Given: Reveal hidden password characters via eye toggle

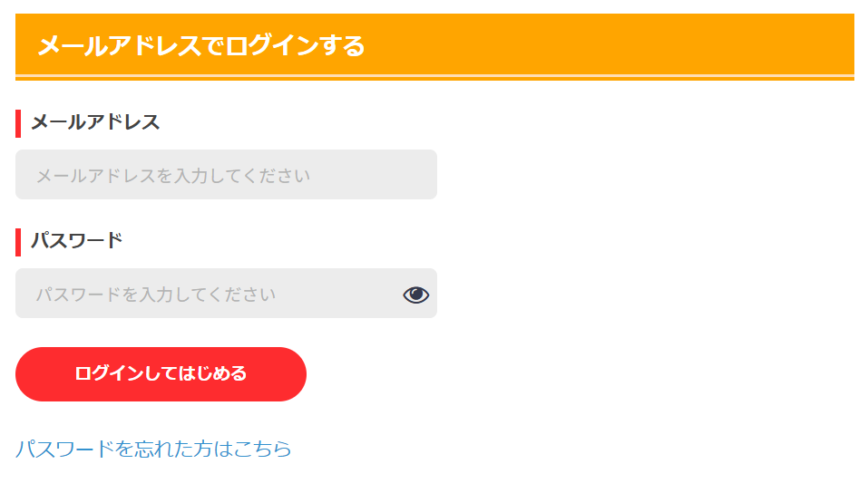Looking at the screenshot, I should point(415,295).
